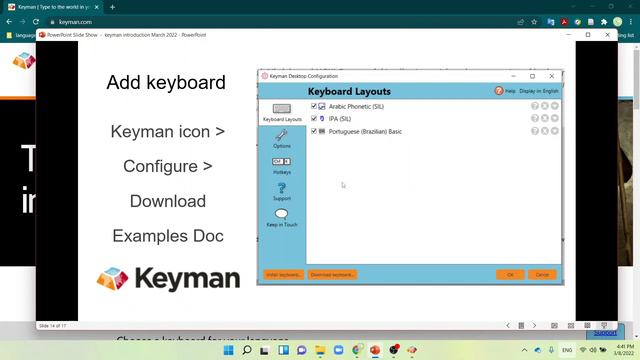
Task: Open the Keep in Touch speech bubble
Action: point(282,218)
